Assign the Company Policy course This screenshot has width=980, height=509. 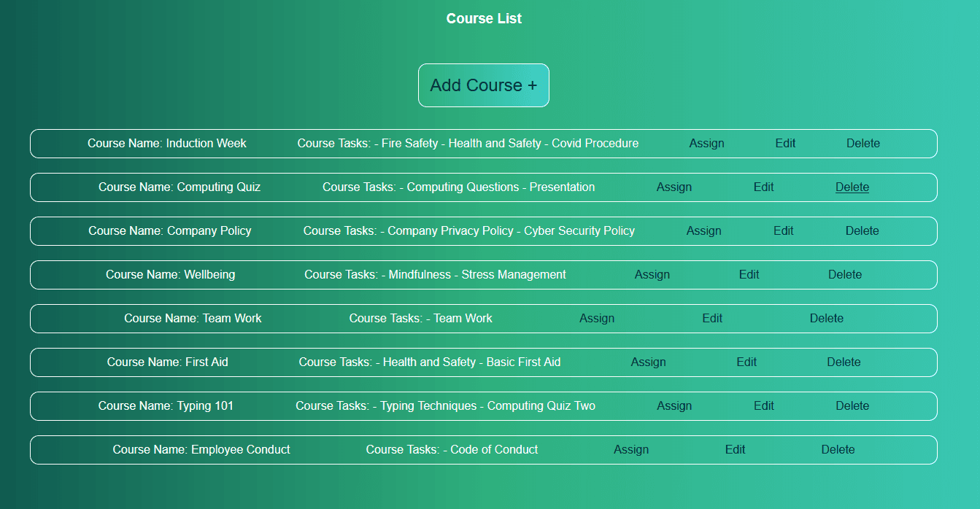point(703,231)
